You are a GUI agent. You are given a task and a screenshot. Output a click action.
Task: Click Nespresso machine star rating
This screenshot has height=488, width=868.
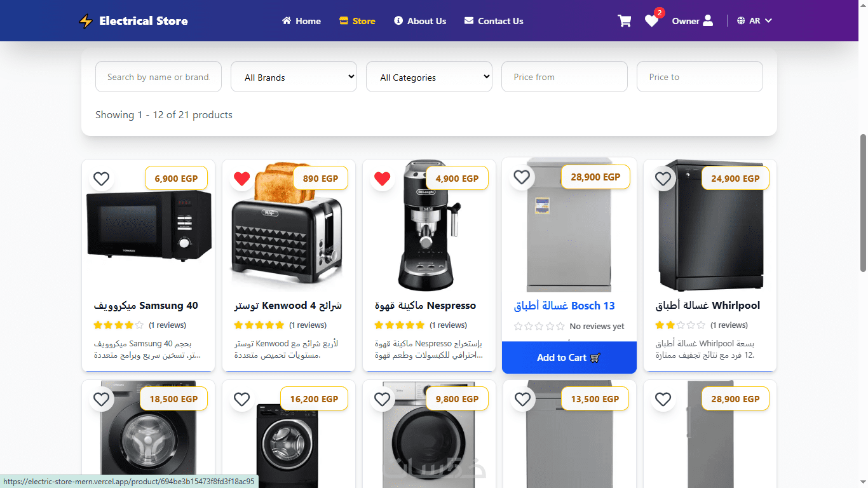[400, 325]
